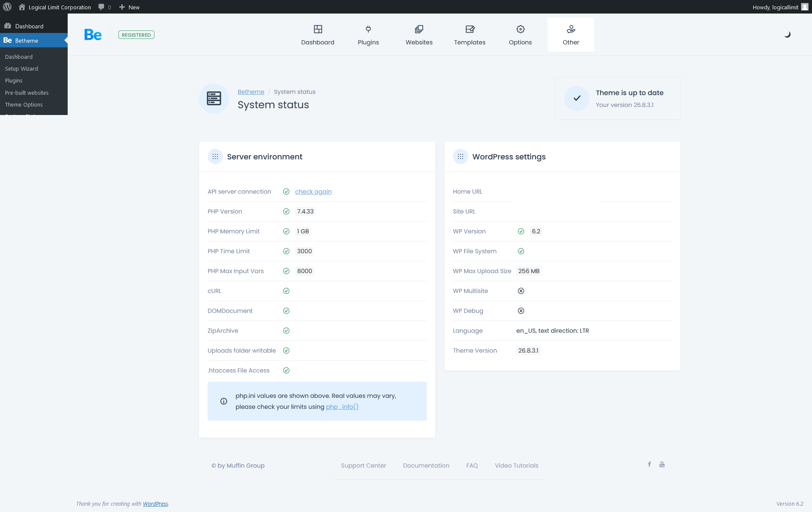Click the Plugins icon in Betheme nav
The image size is (812, 512).
point(368,34)
